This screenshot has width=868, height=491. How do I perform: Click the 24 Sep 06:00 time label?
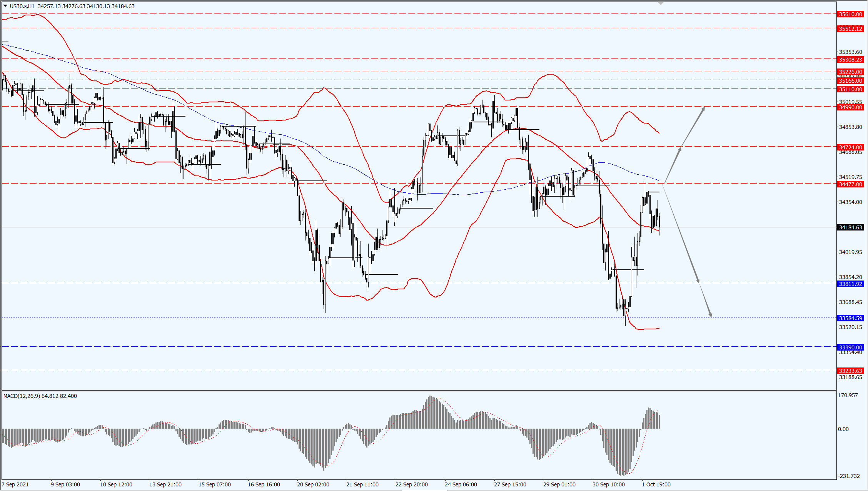pos(461,484)
